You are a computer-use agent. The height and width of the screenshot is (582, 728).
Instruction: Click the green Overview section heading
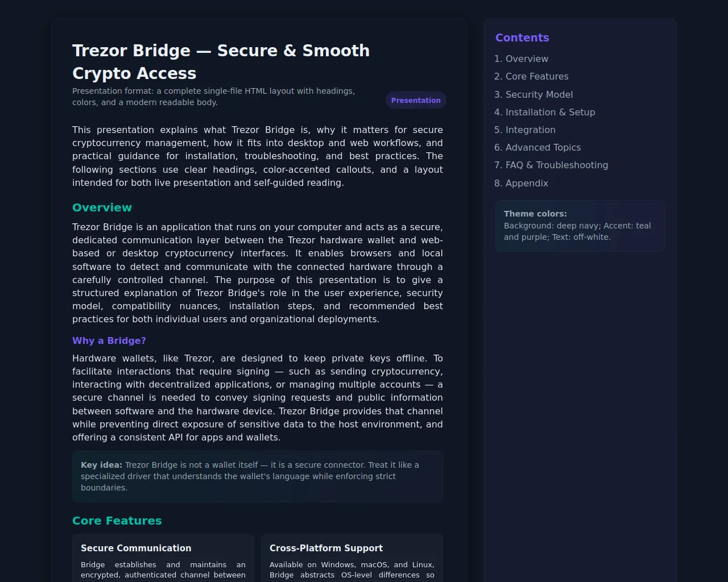(102, 207)
